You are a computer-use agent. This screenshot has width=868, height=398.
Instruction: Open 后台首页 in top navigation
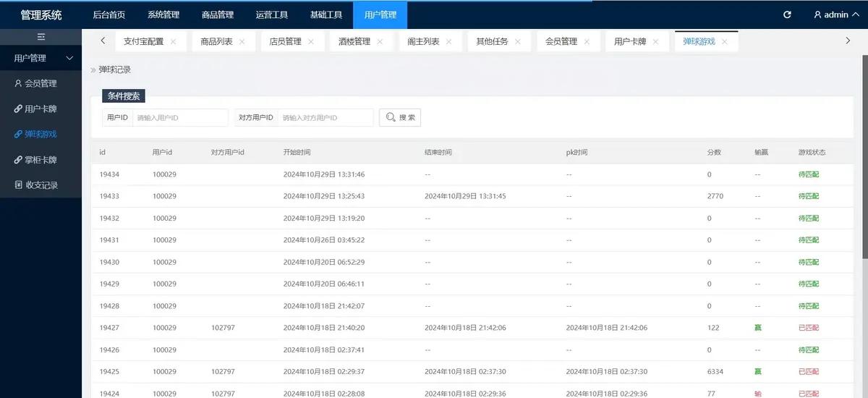click(x=109, y=14)
